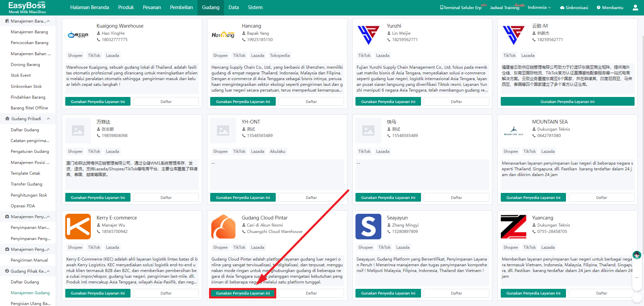
Task: Open Sinkronkan Stok in sidebar
Action: tap(26, 87)
